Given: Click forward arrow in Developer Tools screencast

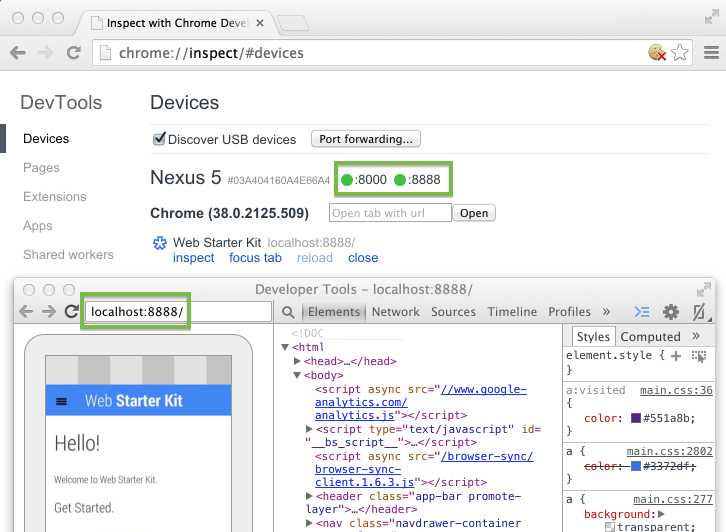Looking at the screenshot, I should (49, 312).
